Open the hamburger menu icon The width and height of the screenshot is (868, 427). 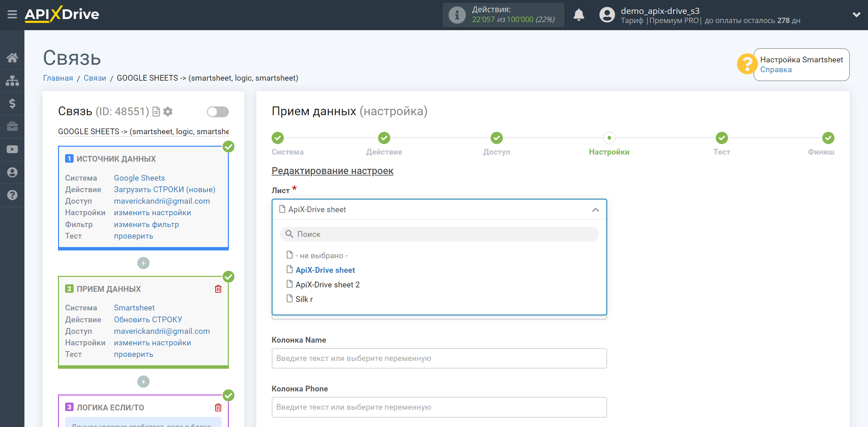pos(12,15)
